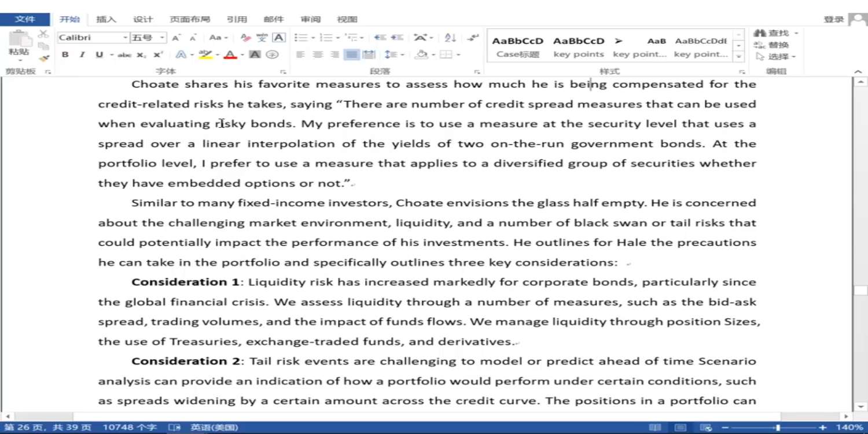868x434 pixels.
Task: Show paragraph marks and formatting symbols
Action: (x=473, y=38)
